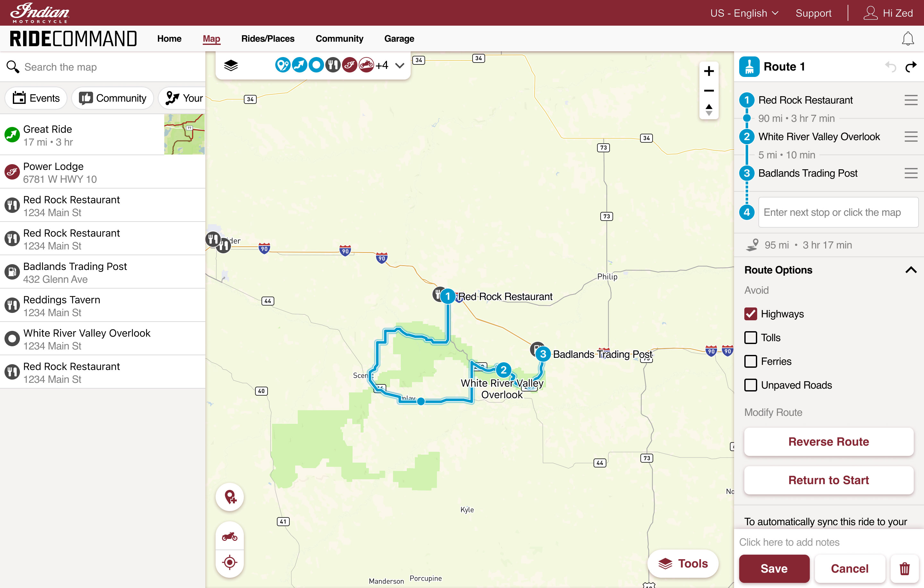Delete the route with trash icon
The image size is (924, 588).
[x=904, y=568]
